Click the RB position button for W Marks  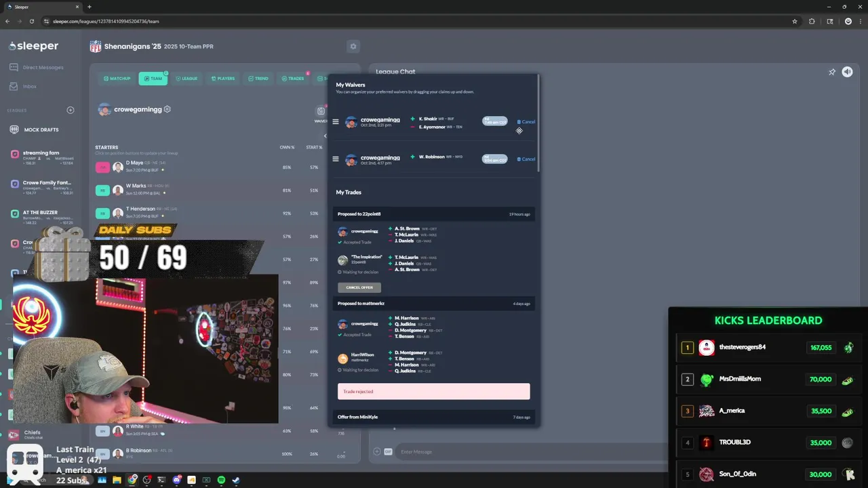tap(102, 190)
